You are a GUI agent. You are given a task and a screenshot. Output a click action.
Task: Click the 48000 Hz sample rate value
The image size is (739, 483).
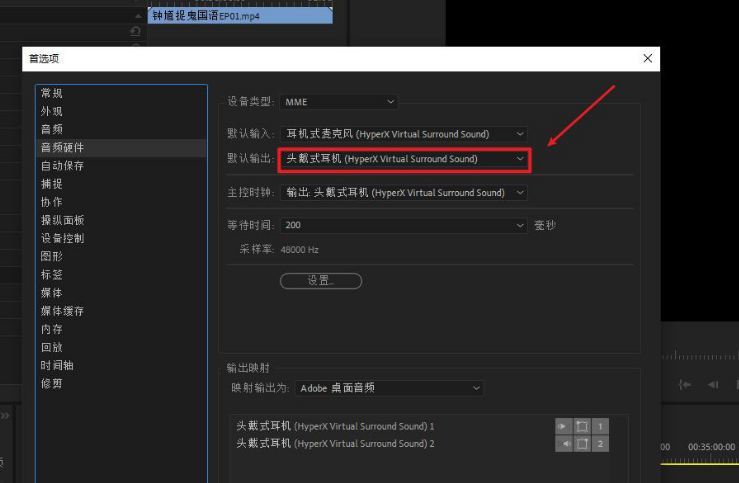tap(299, 250)
